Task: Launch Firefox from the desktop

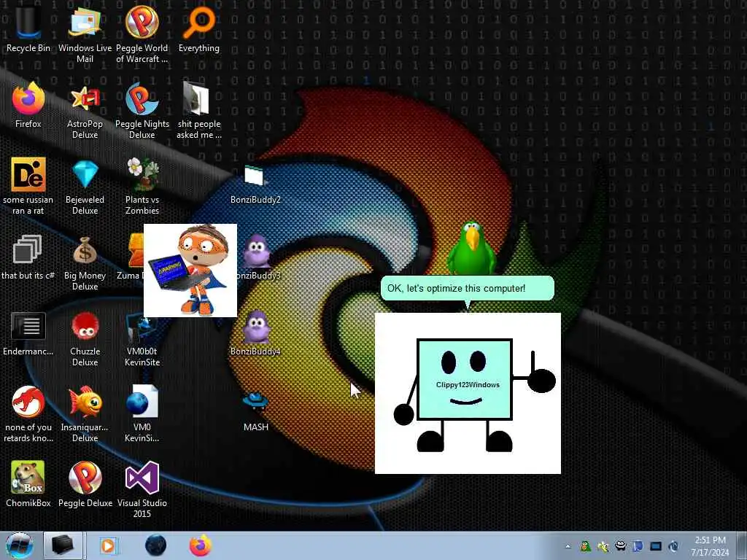Action: tap(28, 105)
